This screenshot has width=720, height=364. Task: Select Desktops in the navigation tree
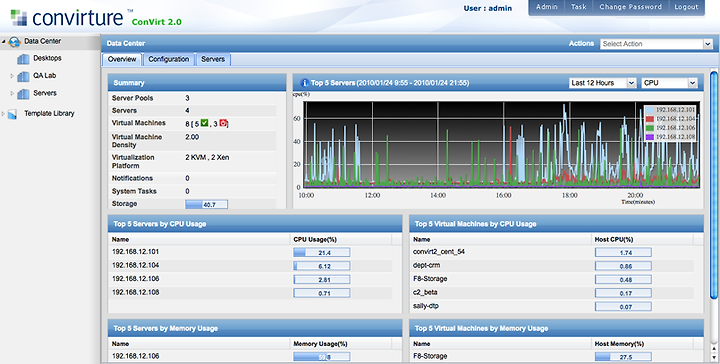[x=47, y=58]
